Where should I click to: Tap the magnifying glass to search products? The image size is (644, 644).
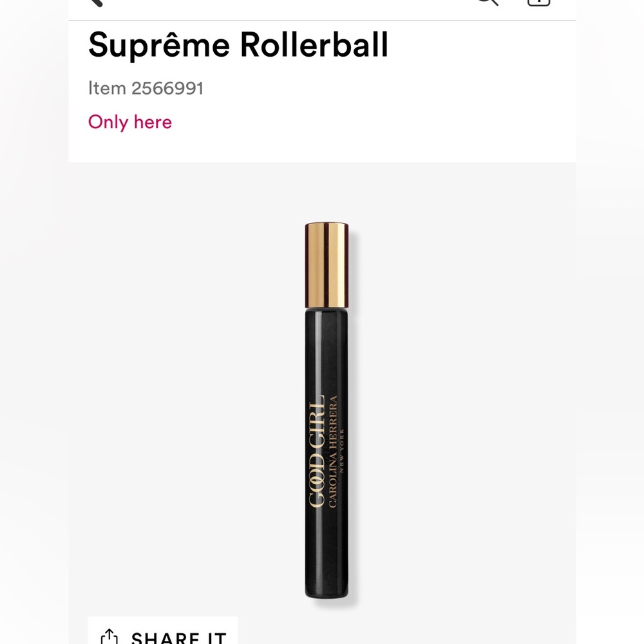[488, 3]
